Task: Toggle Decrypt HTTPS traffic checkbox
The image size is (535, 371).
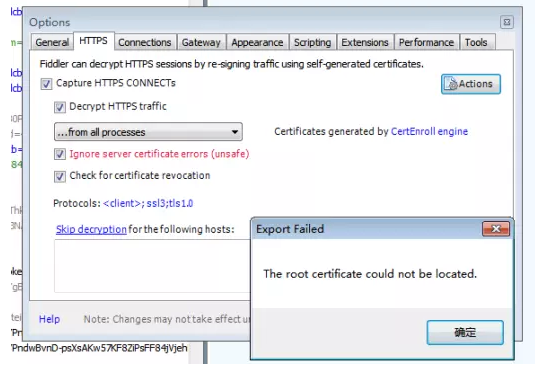Action: click(60, 107)
